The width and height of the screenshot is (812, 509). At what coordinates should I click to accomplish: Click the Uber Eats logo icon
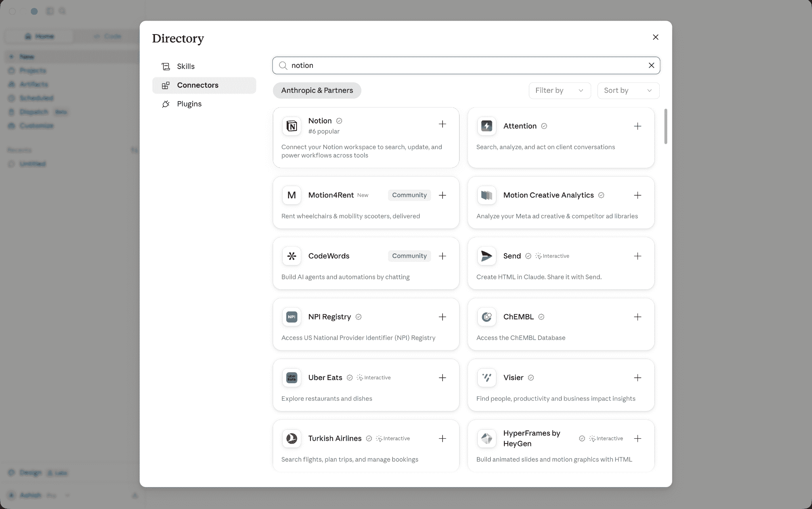(291, 377)
